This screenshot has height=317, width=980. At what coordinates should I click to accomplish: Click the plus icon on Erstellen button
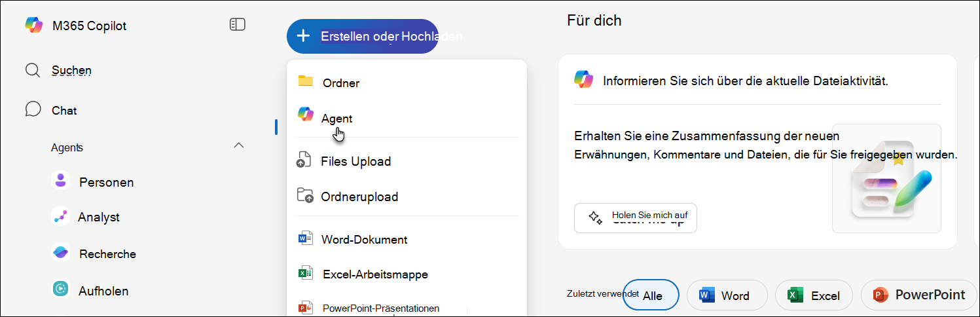303,36
